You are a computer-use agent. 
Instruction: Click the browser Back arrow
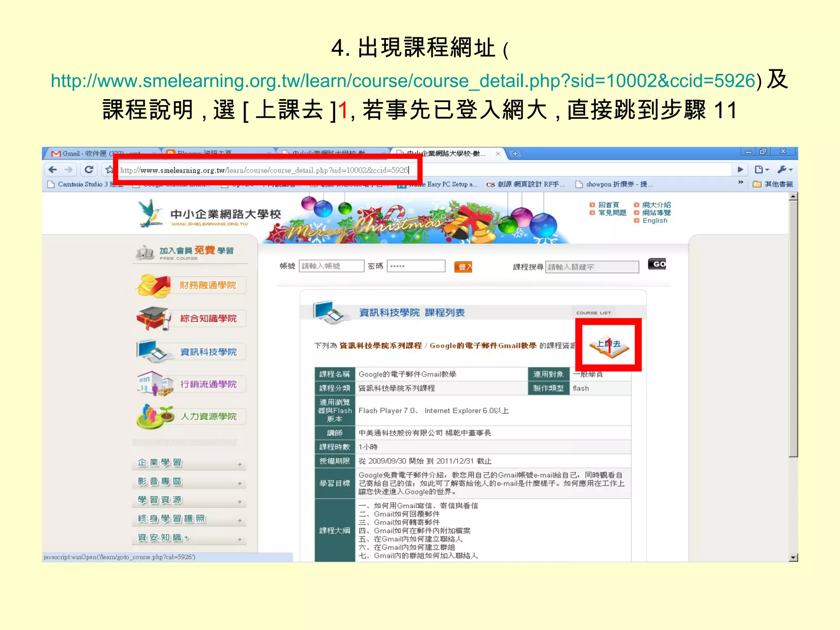[52, 170]
